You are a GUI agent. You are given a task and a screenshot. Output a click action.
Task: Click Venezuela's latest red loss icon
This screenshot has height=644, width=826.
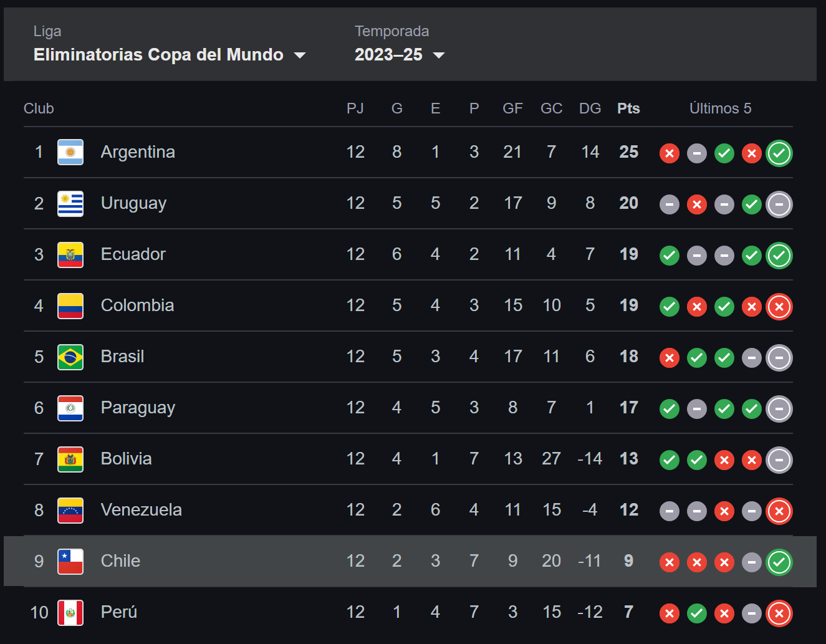(779, 511)
